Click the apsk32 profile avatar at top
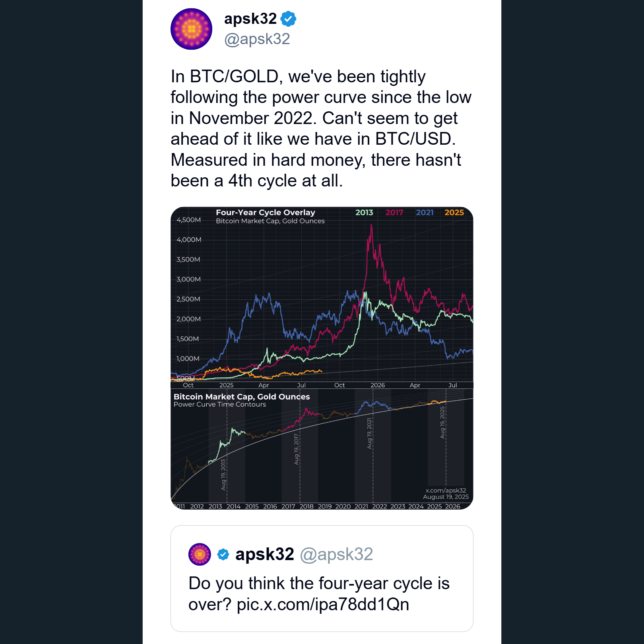The height and width of the screenshot is (644, 644). [x=191, y=29]
